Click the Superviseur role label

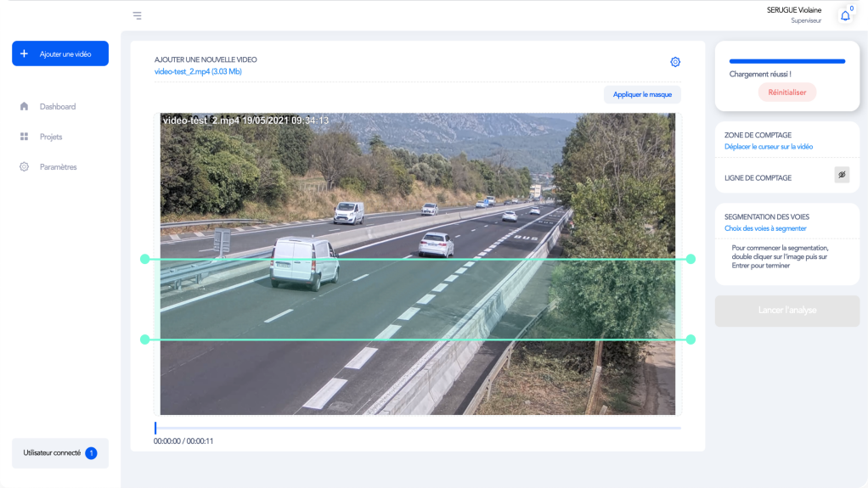(x=806, y=20)
